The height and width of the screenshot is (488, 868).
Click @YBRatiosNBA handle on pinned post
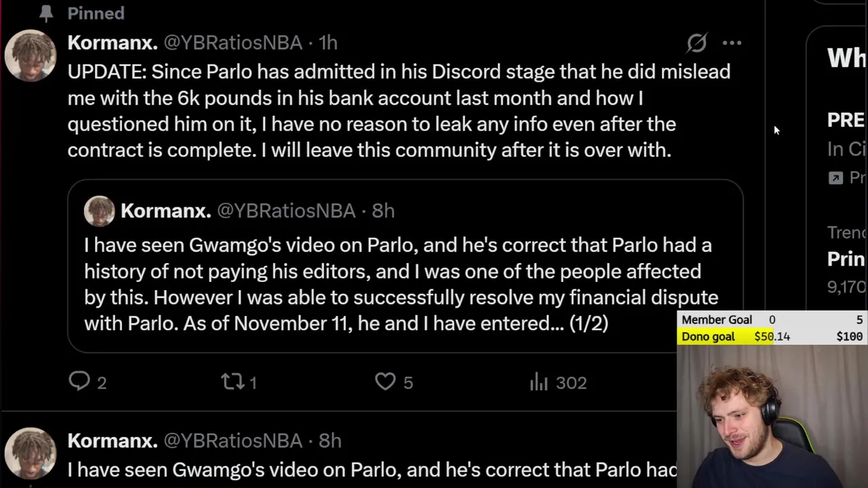233,43
